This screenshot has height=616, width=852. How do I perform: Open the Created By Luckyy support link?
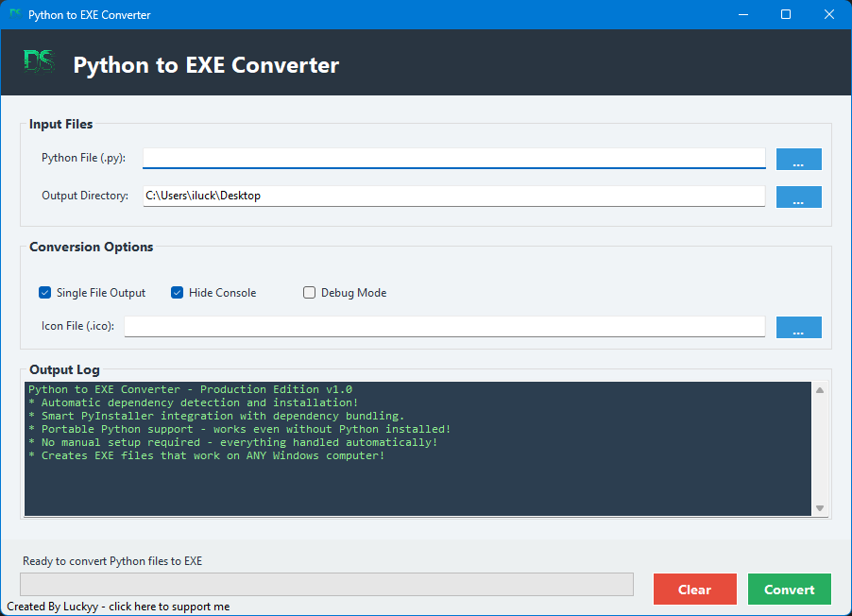pos(118,607)
